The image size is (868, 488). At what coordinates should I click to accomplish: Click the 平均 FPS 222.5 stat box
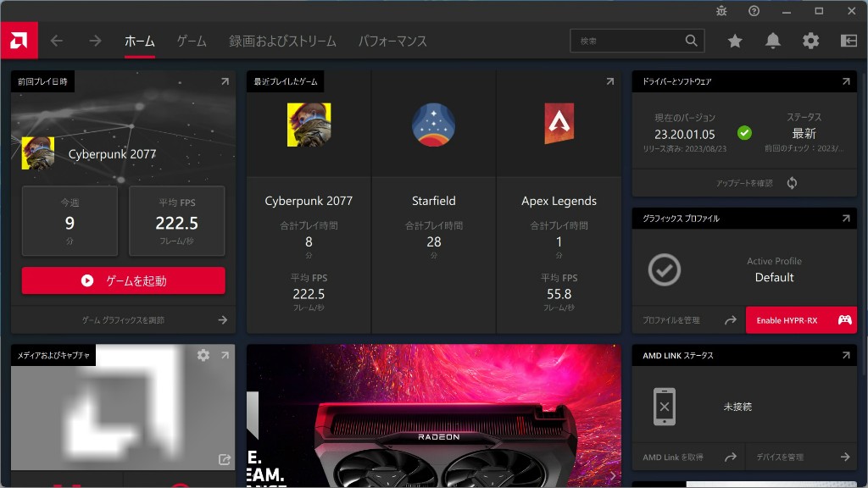[176, 221]
